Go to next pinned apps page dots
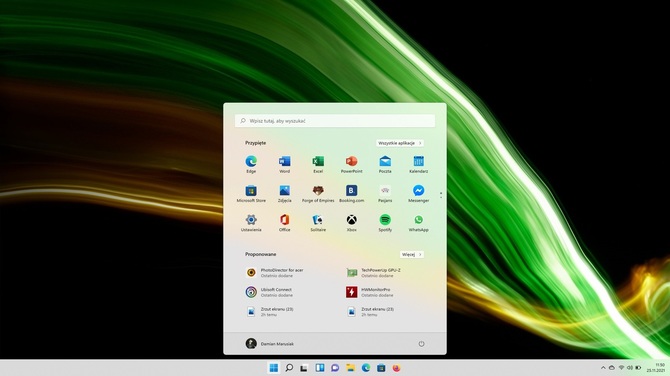The width and height of the screenshot is (670, 376). 441,195
